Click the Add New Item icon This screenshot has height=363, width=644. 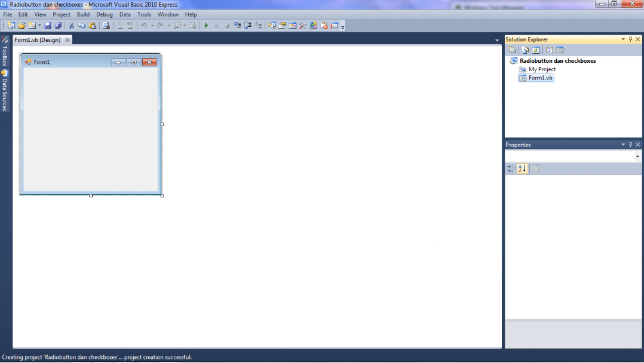[x=32, y=26]
